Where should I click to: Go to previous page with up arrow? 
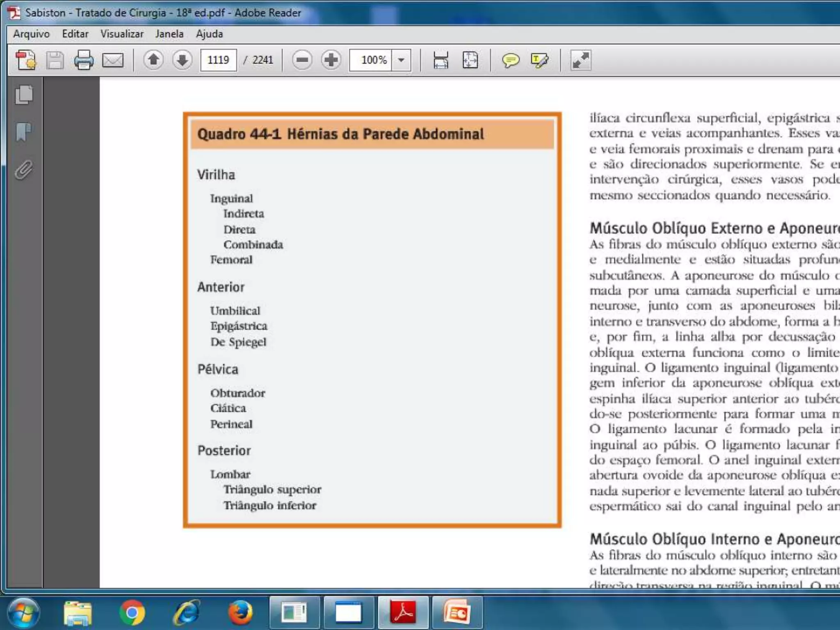[153, 60]
